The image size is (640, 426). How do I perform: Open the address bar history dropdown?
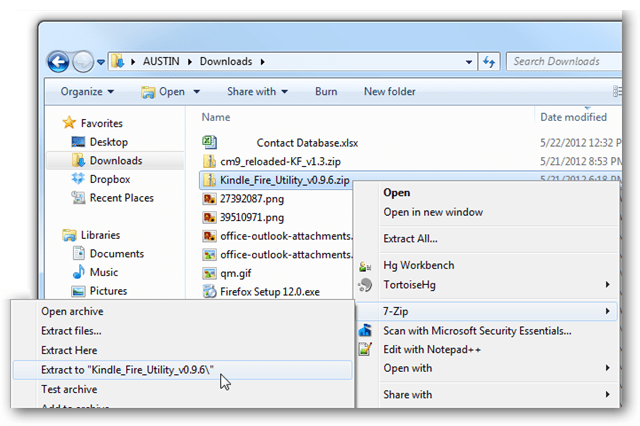coord(469,62)
